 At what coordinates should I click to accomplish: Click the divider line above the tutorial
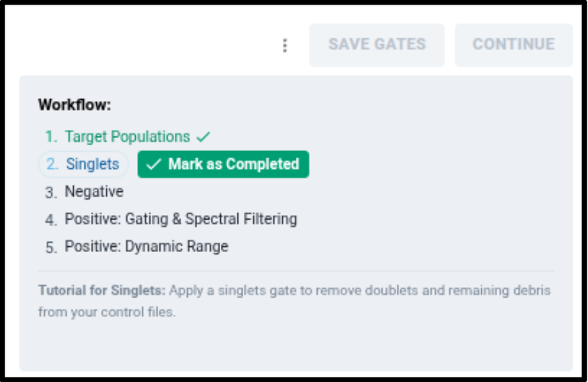pos(295,271)
